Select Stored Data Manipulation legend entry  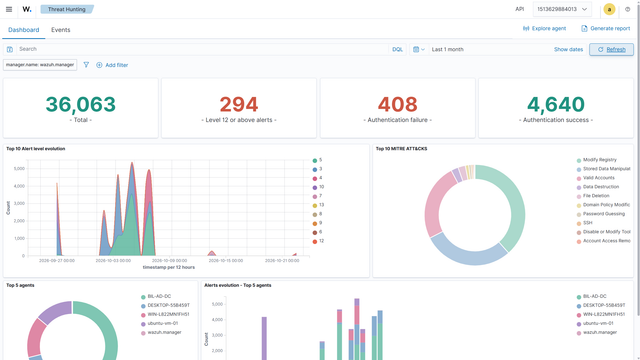pos(604,169)
